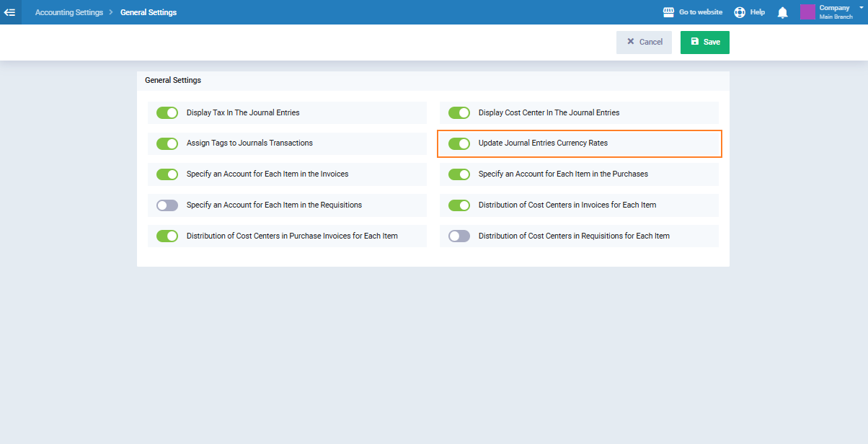This screenshot has height=444, width=868.
Task: Open the notifications bell
Action: click(x=782, y=12)
